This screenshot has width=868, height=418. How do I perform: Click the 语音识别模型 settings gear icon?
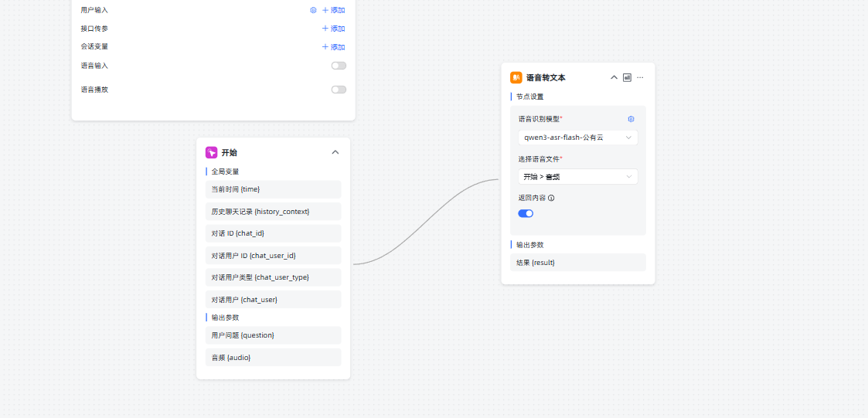pyautogui.click(x=631, y=119)
